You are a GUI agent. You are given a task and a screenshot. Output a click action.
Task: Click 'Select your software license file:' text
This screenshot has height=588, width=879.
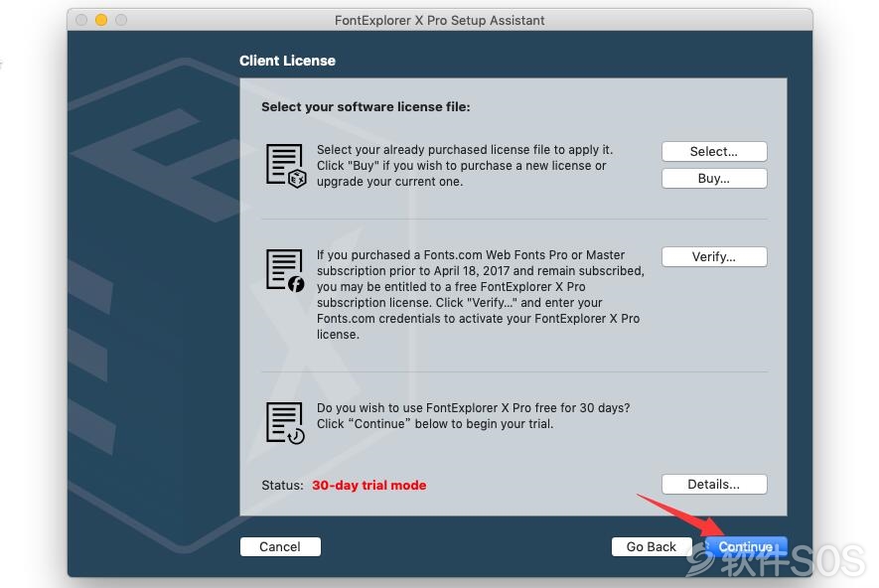[366, 107]
